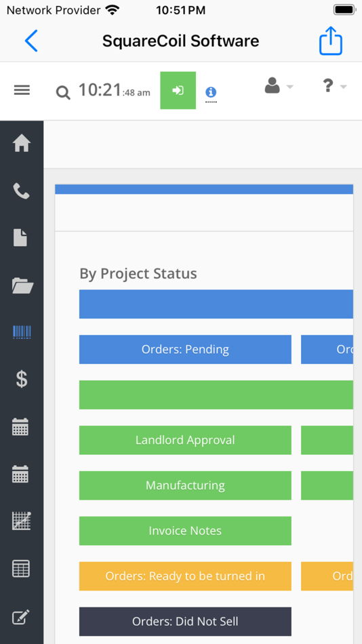Click the 10:21 clock time display

(x=115, y=90)
